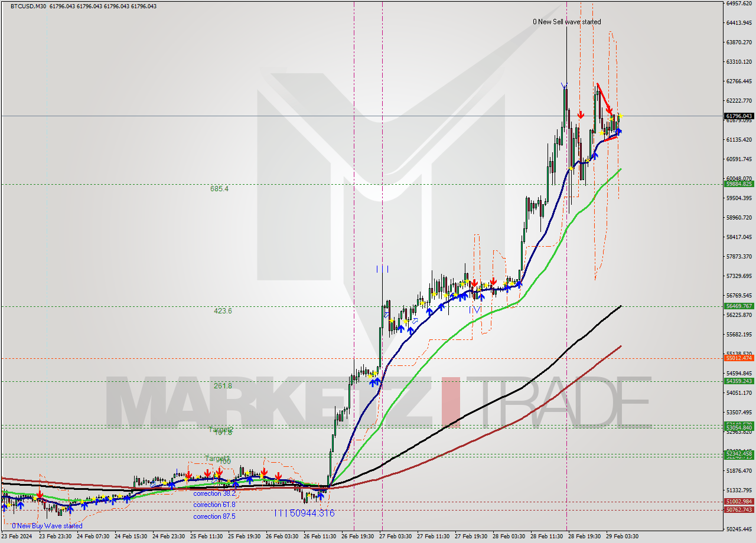Click the 61135.420 price axis value
Viewport: 756px width, 543px height.
point(739,140)
